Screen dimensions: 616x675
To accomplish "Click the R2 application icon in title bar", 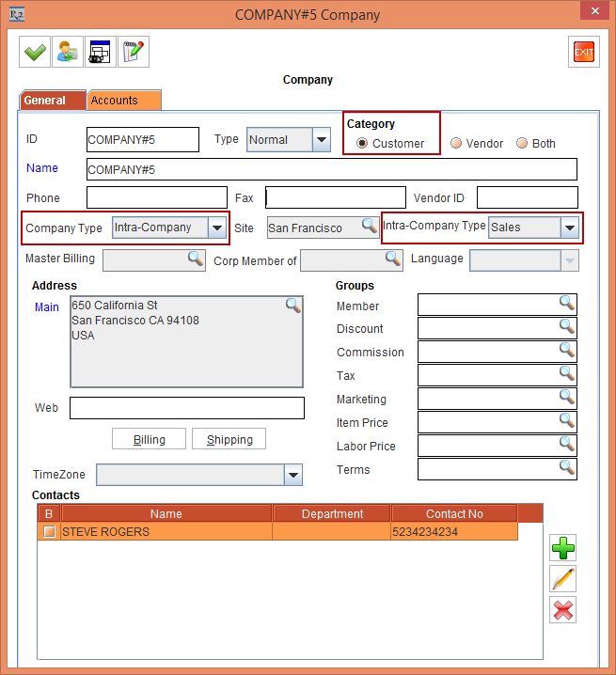I will [x=17, y=15].
